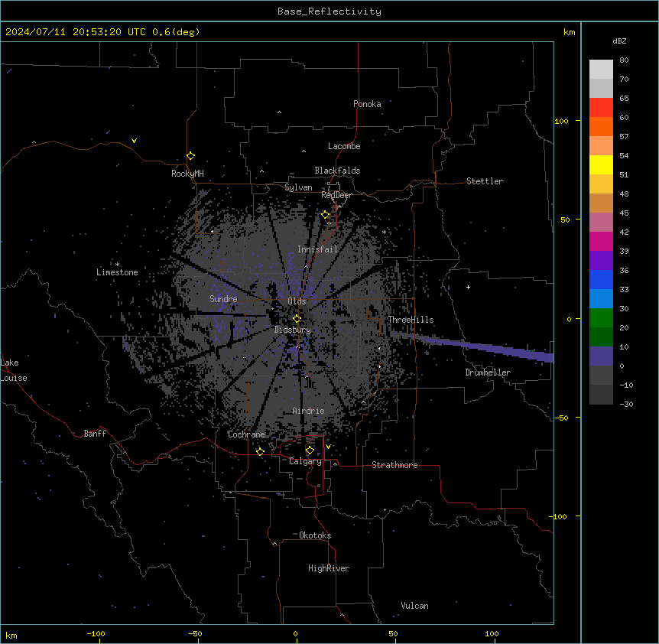Click the white plus marker north of Drumheller
This screenshot has height=644, width=659.
tap(468, 287)
